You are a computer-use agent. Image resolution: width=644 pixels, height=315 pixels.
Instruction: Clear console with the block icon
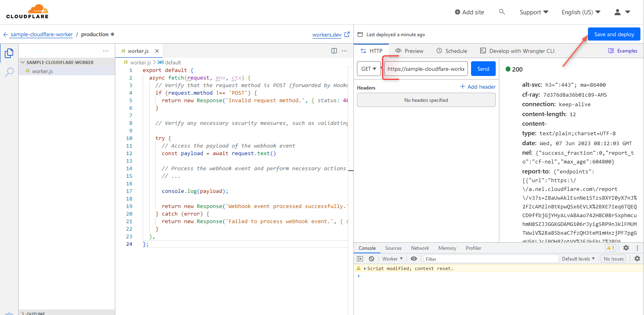point(371,259)
